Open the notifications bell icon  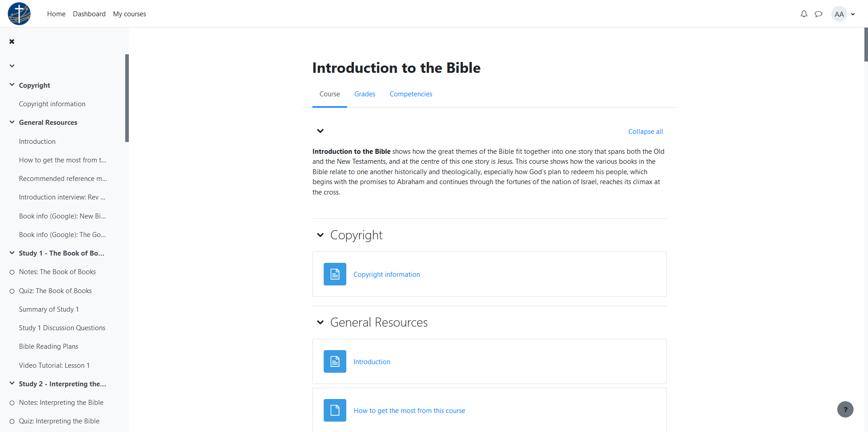pyautogui.click(x=804, y=14)
